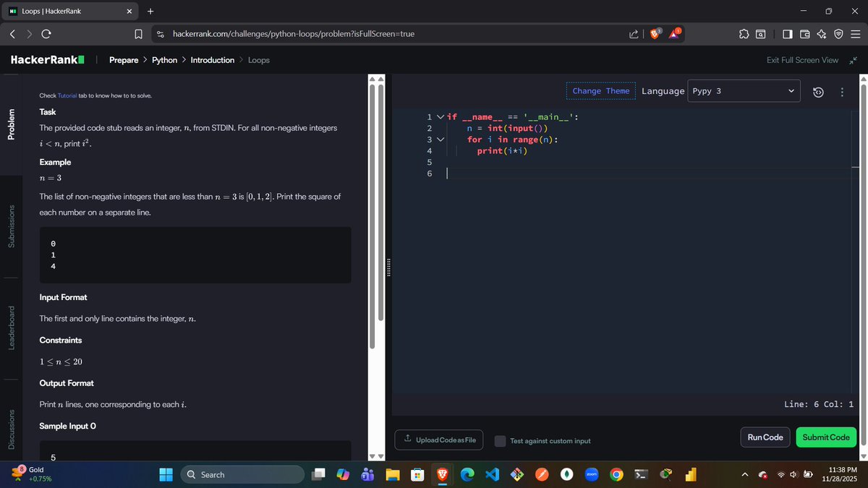Click the Brave Rewards triangle icon
This screenshot has width=868, height=488.
point(673,33)
